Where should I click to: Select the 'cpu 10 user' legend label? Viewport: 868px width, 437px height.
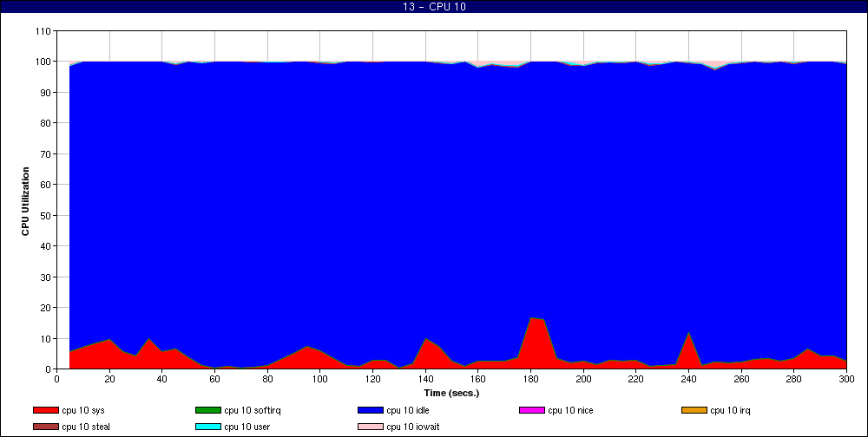(247, 427)
